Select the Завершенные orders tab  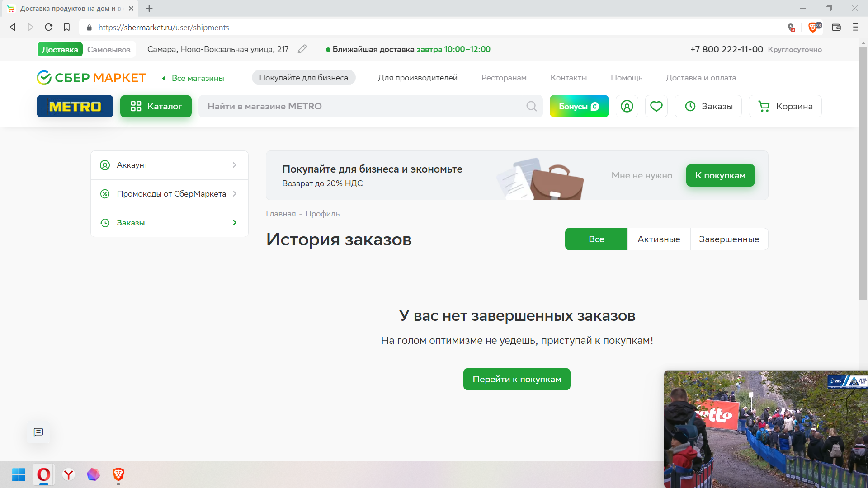[729, 239]
